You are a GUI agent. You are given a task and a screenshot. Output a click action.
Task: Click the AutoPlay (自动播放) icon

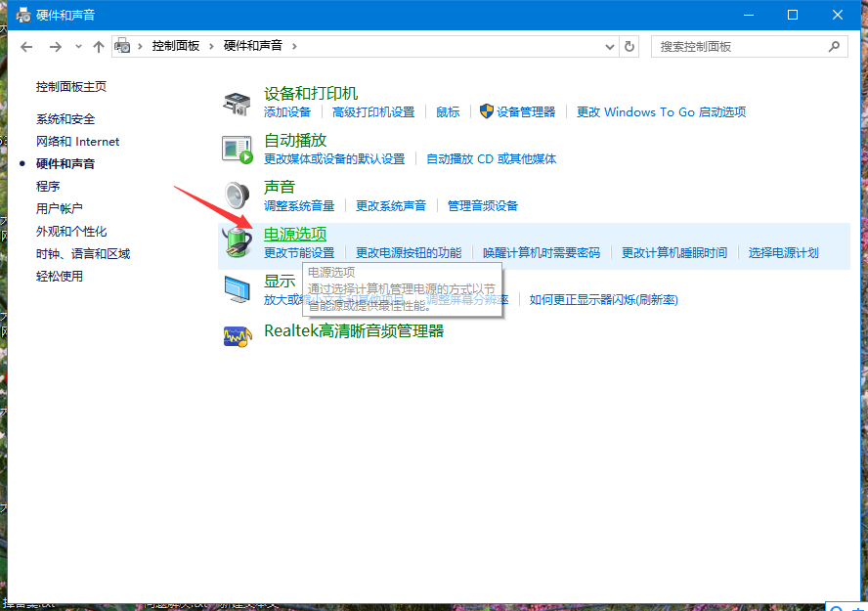click(x=237, y=150)
